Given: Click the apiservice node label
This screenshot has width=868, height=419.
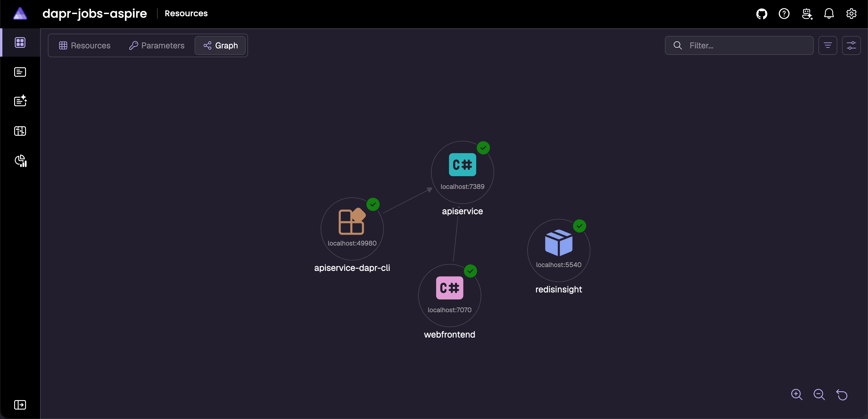Looking at the screenshot, I should click(x=462, y=211).
